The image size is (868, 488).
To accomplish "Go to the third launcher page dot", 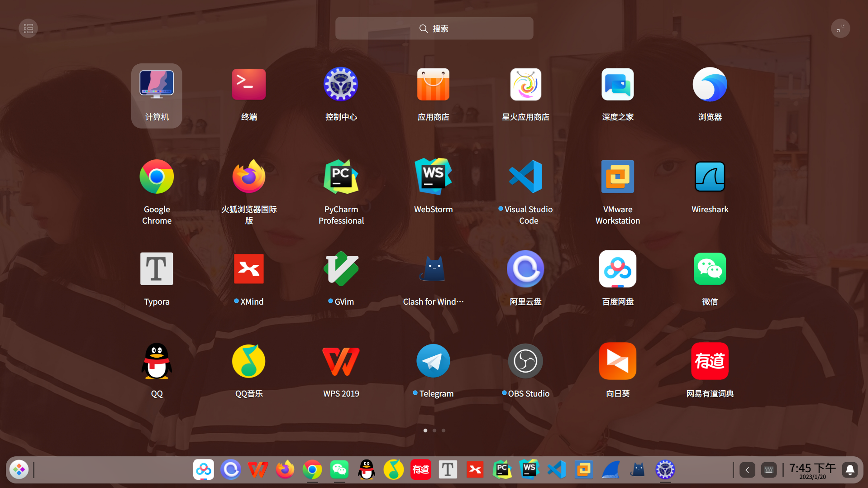I will tap(444, 431).
